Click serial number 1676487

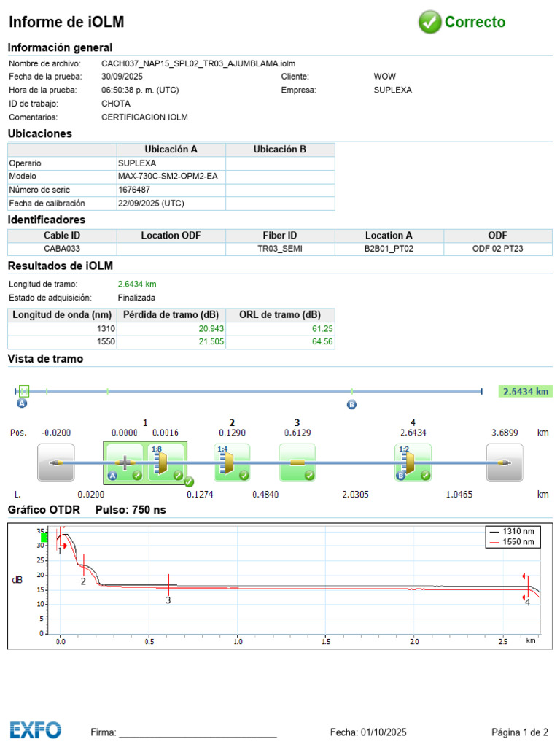pyautogui.click(x=171, y=190)
